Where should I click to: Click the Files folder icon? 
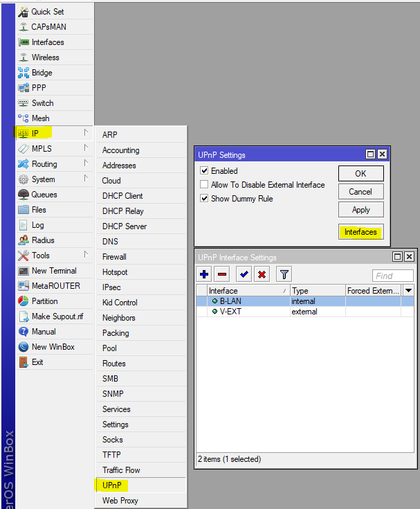click(24, 210)
